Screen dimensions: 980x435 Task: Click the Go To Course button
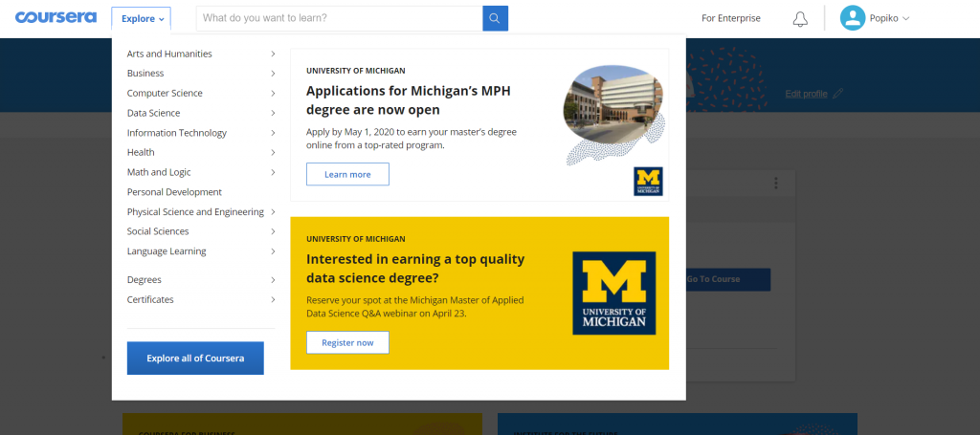tap(728, 279)
